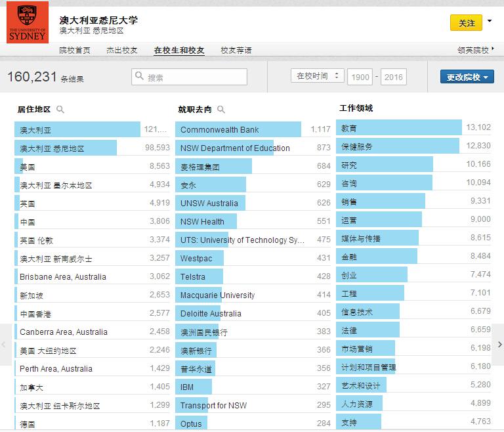Image resolution: width=504 pixels, height=432 pixels.
Task: Select 市场营销 work field row
Action: point(413,348)
